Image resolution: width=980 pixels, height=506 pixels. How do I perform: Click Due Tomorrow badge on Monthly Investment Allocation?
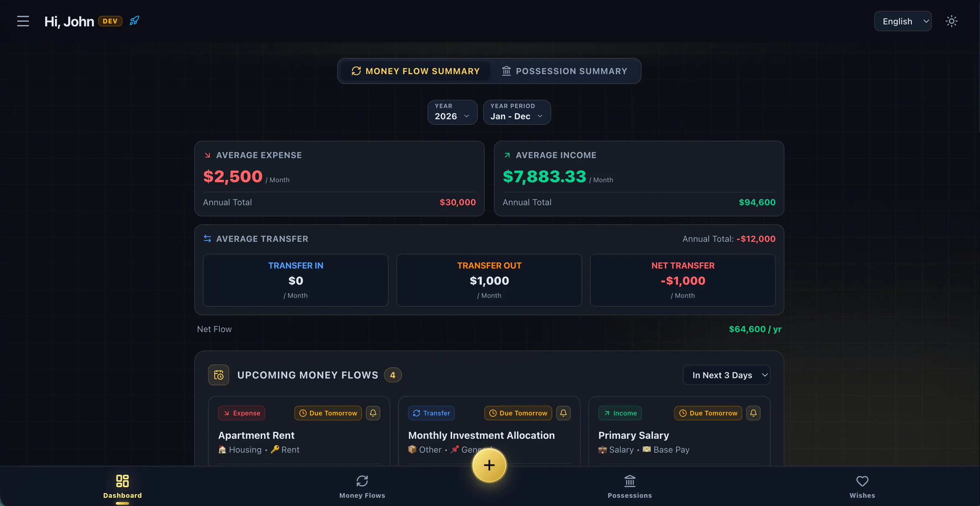click(518, 413)
